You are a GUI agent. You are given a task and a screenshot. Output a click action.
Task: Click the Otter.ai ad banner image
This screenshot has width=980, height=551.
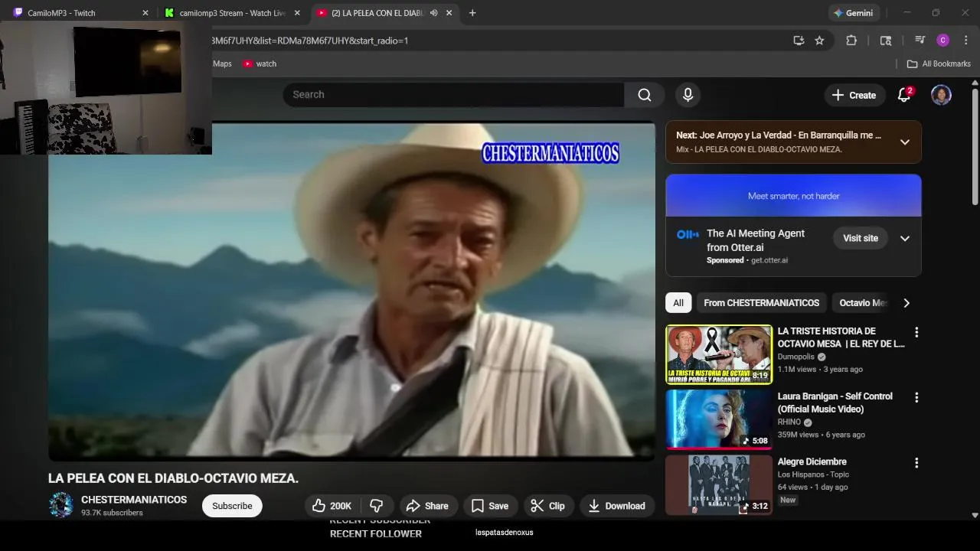coord(794,196)
